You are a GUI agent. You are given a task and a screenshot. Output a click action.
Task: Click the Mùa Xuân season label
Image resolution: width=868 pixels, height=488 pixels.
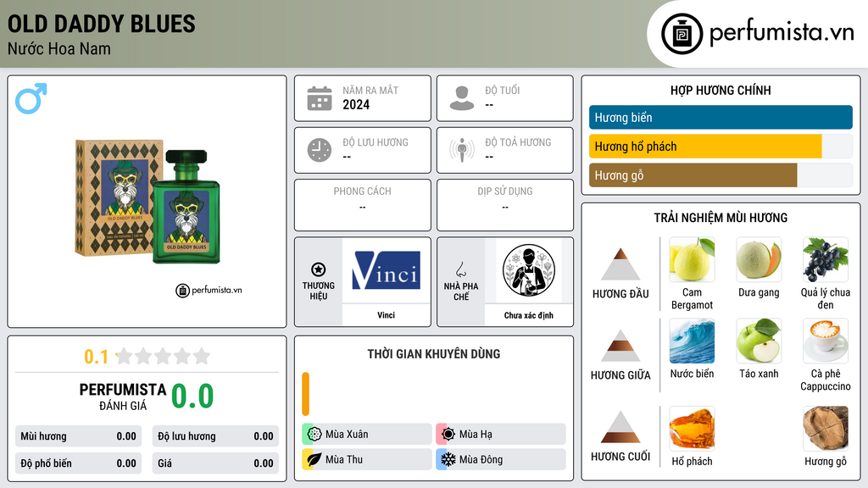coord(347,435)
